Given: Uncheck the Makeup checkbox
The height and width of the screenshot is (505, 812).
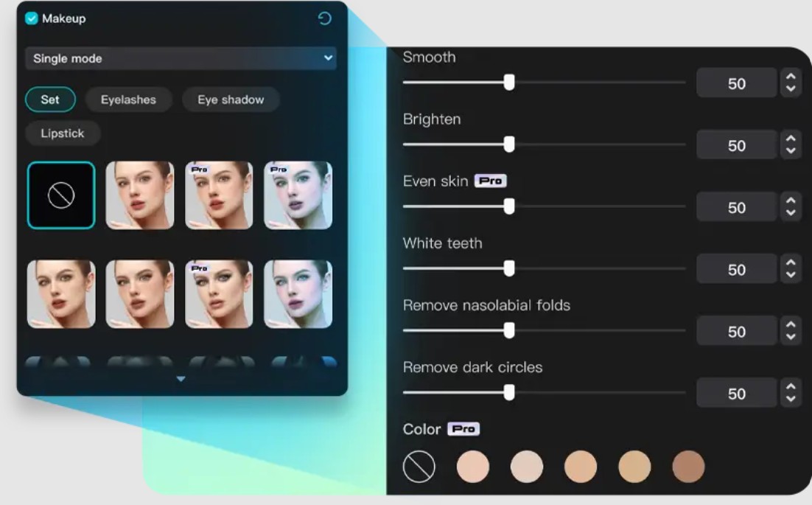Looking at the screenshot, I should coord(32,18).
